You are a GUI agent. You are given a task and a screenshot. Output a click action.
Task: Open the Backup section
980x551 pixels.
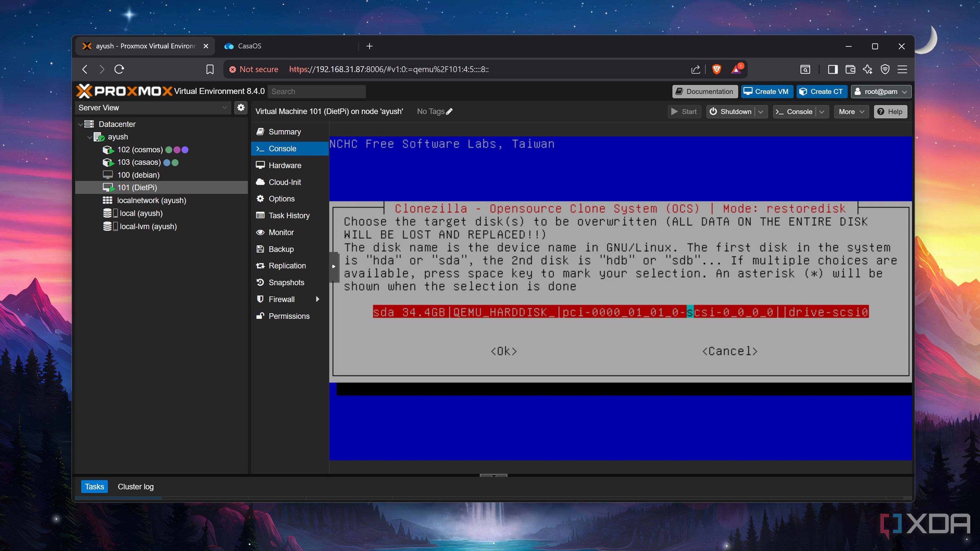pyautogui.click(x=290, y=249)
